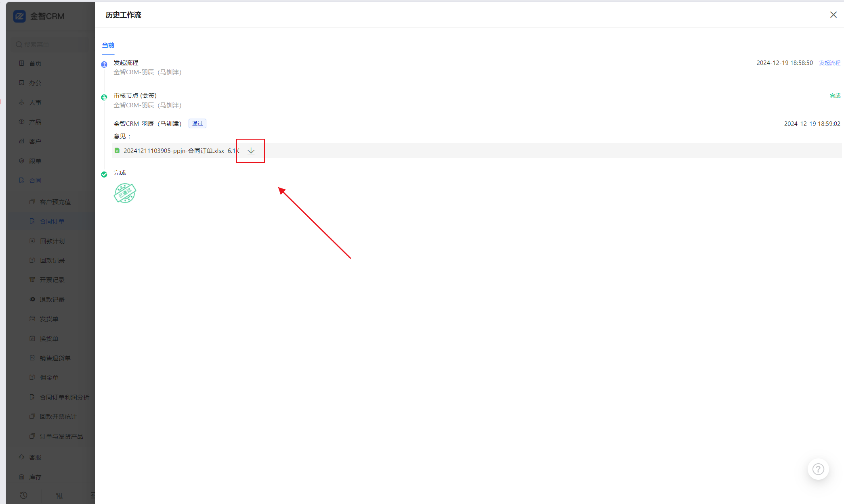Screen dimensions: 844x504
Task: Click the 搜索菜单 search field
Action: click(48, 44)
